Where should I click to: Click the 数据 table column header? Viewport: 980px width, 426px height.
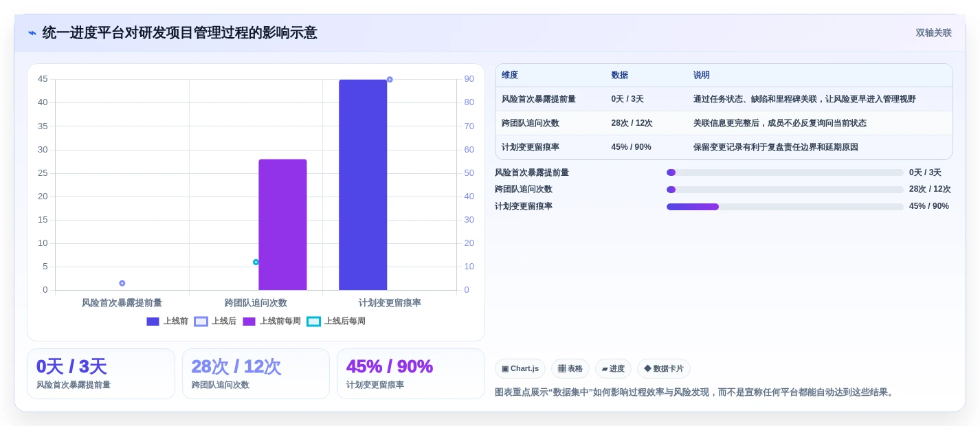click(620, 76)
